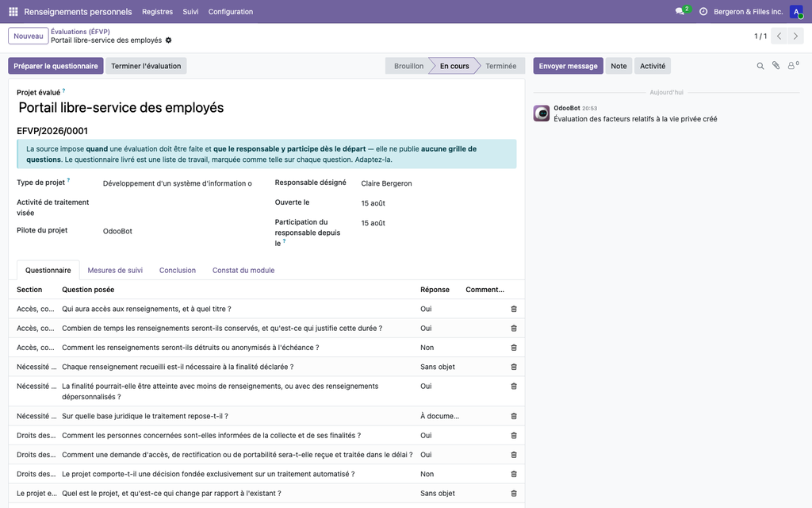Delete row 'Sur quelle base juridique'
Viewport: 812px width, 508px height.
[x=514, y=416]
